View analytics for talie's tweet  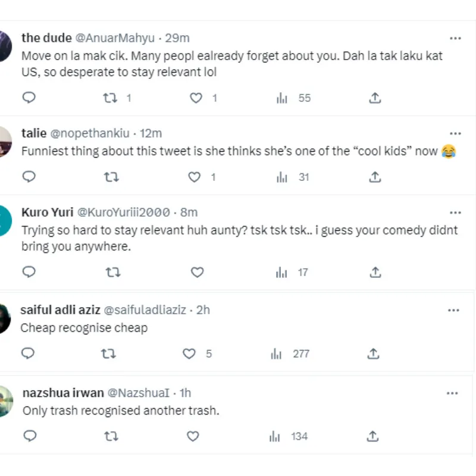tap(282, 177)
